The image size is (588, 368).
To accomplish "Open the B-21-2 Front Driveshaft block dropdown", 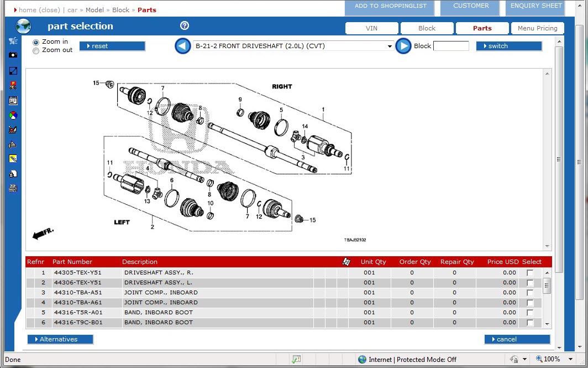I will [x=390, y=46].
